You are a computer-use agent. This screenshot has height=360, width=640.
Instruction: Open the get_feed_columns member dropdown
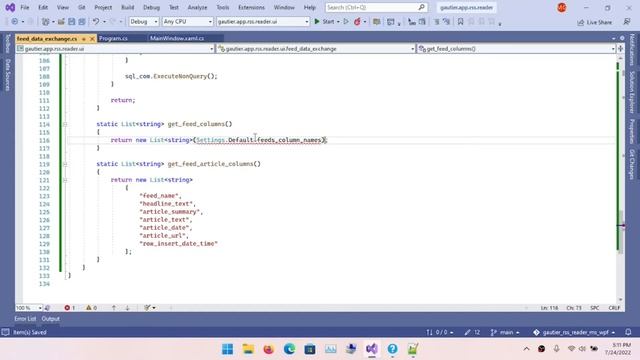[516, 49]
